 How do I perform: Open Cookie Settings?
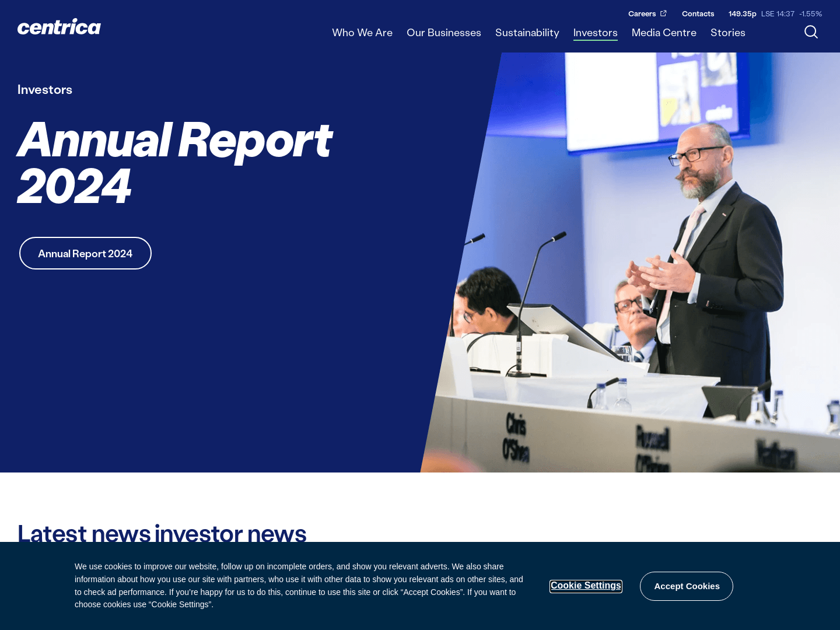586,586
